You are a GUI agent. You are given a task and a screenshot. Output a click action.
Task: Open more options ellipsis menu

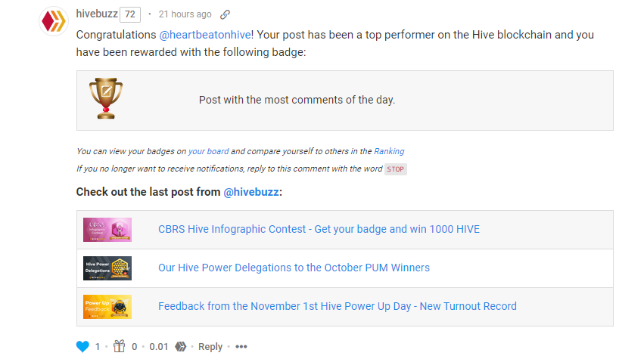(x=241, y=347)
